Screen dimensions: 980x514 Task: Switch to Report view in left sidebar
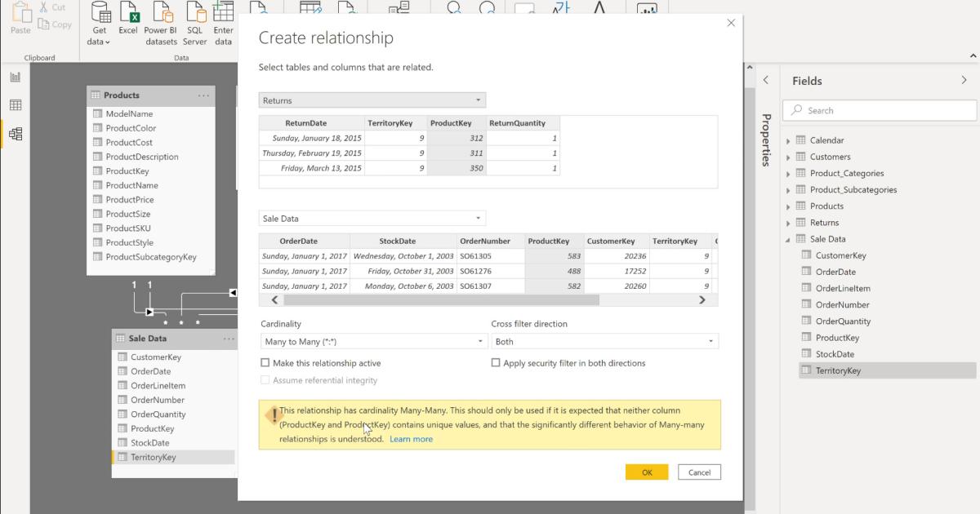15,77
